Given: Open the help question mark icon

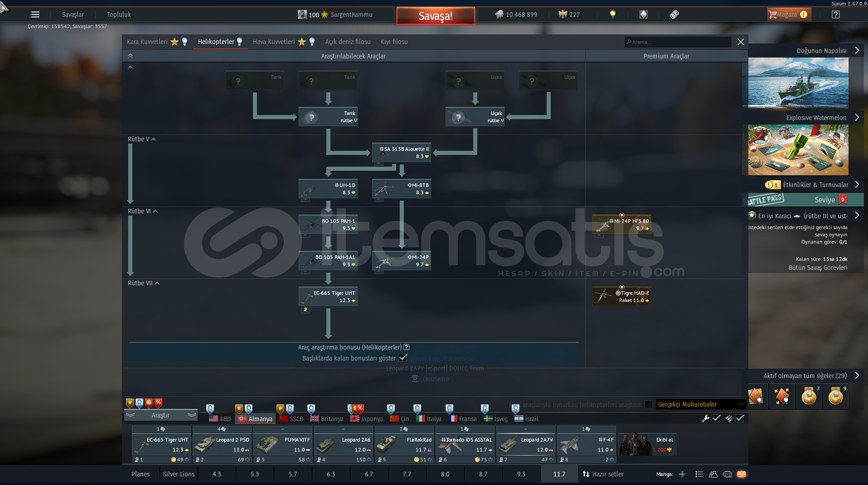Looking at the screenshot, I should (835, 14).
